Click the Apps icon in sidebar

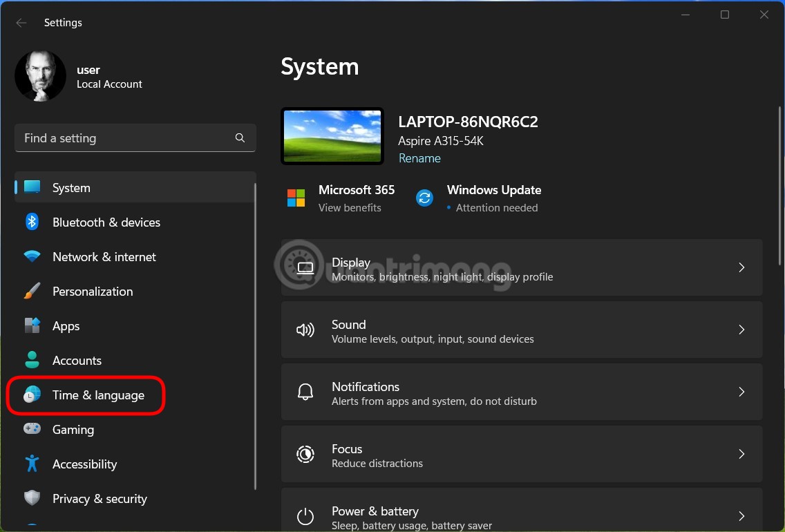click(32, 325)
